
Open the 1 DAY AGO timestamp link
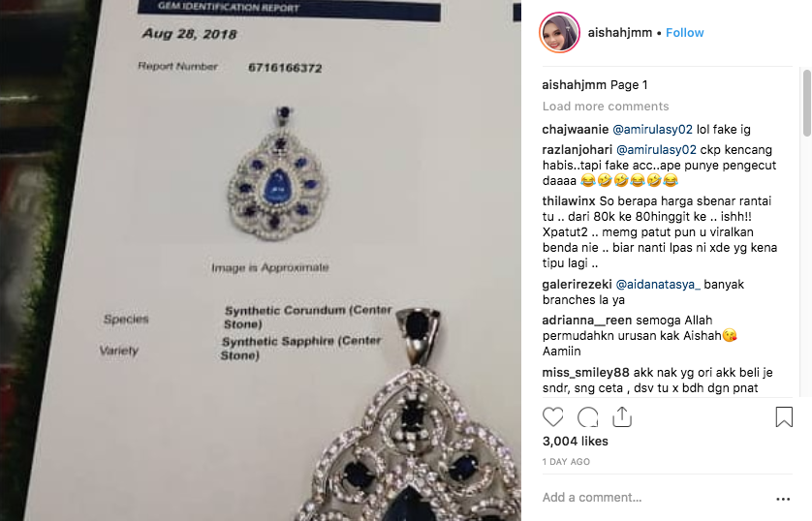coord(566,462)
